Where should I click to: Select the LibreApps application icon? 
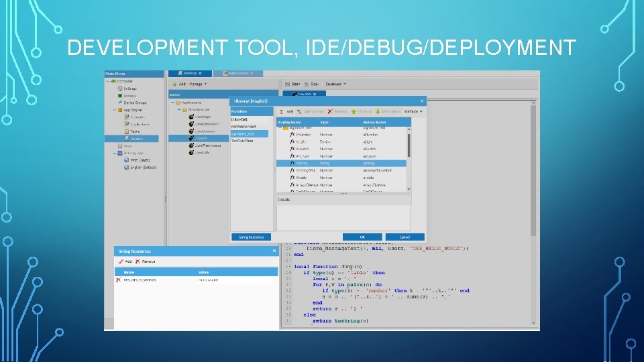click(191, 117)
